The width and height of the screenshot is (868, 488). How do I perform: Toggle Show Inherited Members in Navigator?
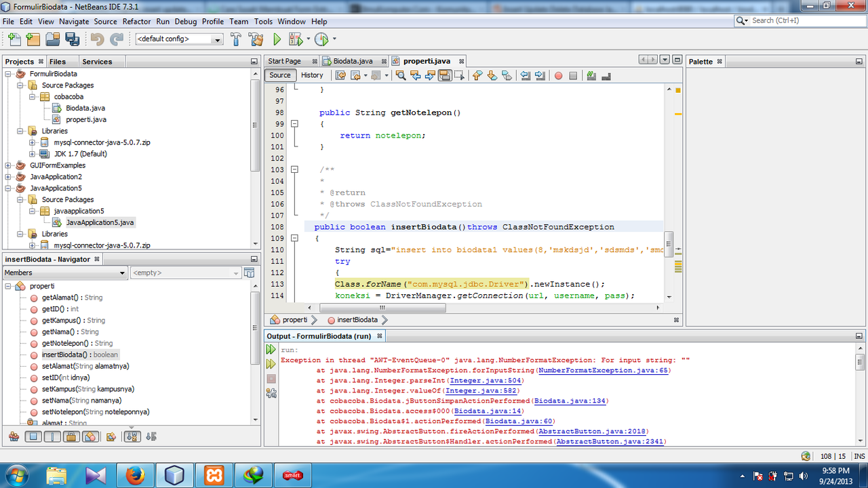[14, 436]
